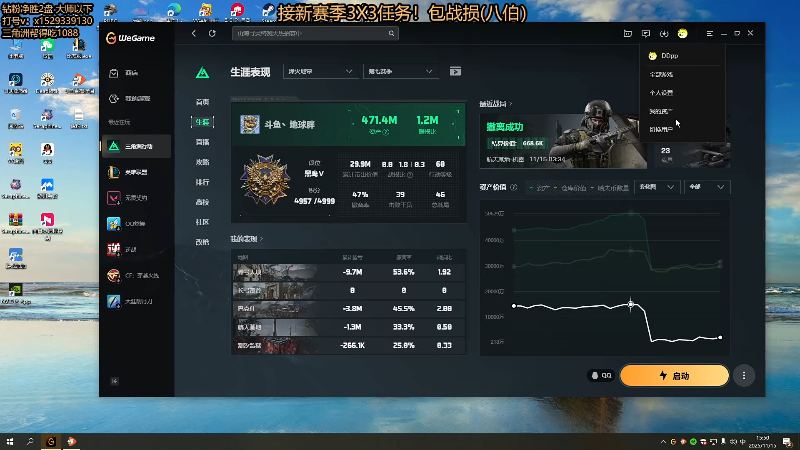Click the video icon beside the season dropdown

455,72
